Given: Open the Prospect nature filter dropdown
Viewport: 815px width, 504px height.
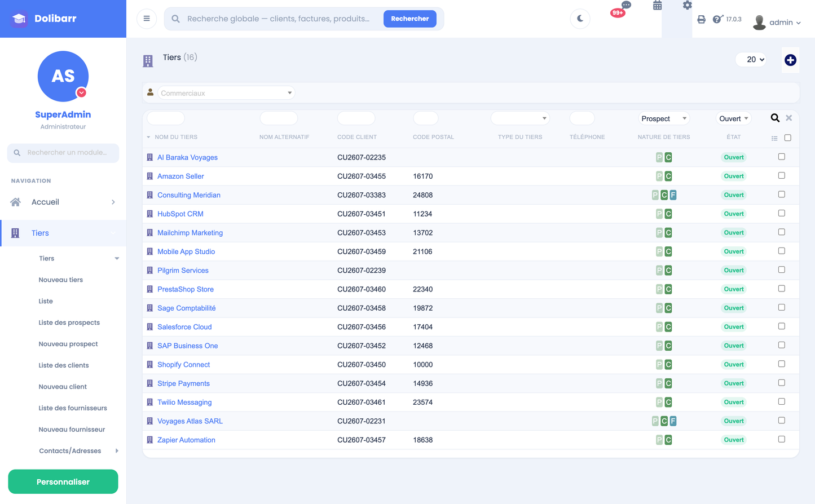Looking at the screenshot, I should 664,118.
